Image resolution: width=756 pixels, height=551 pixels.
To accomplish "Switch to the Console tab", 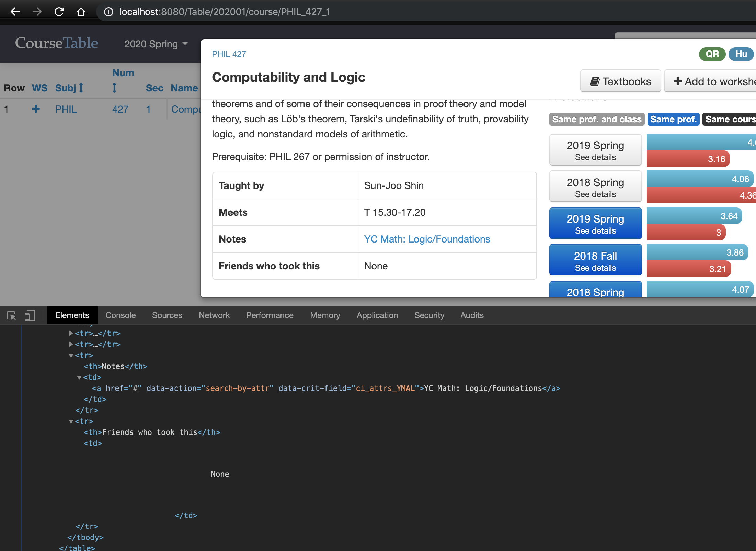I will [120, 315].
